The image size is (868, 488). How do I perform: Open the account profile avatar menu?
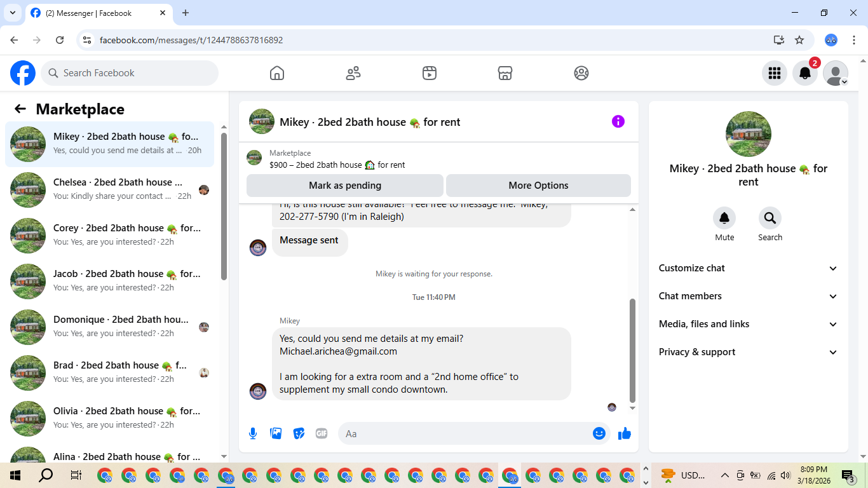pyautogui.click(x=836, y=73)
